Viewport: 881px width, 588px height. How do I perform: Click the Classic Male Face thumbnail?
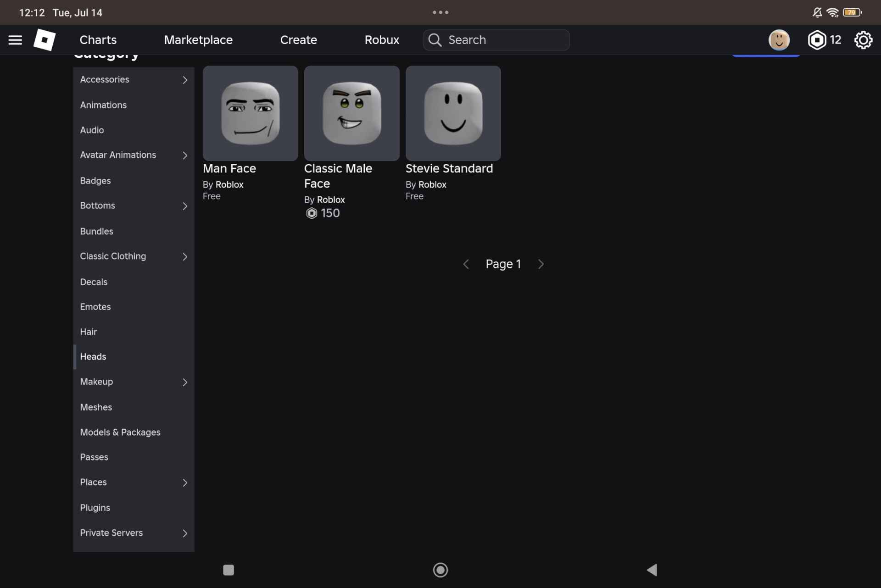click(351, 113)
